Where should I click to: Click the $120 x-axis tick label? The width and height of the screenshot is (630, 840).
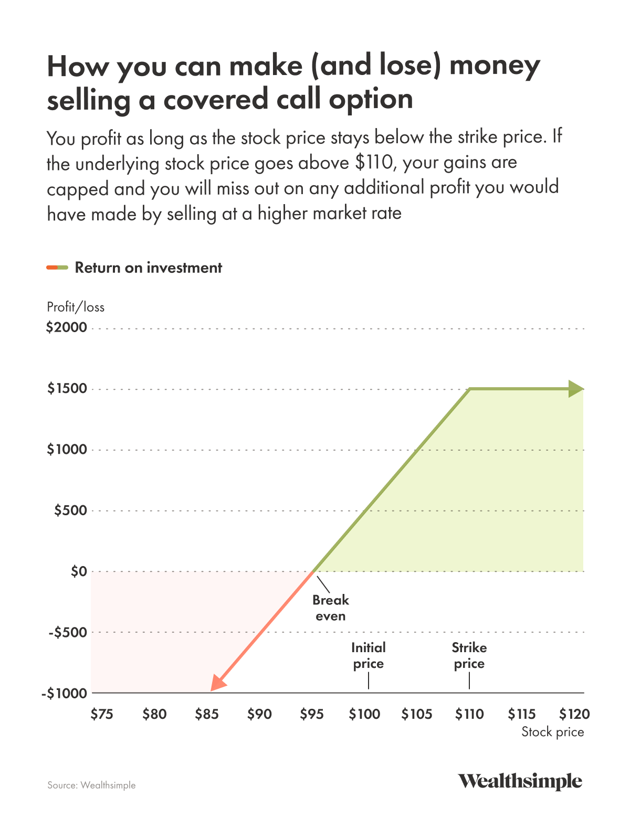point(574,714)
